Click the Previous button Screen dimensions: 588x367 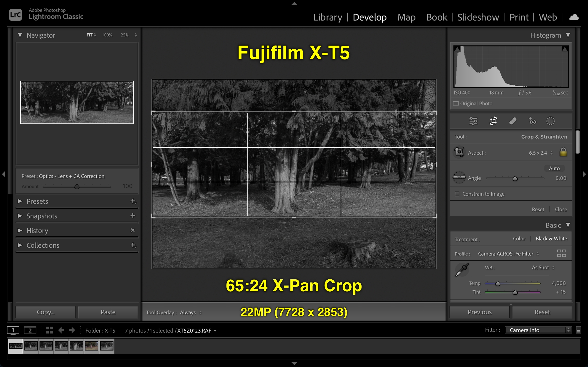(479, 312)
